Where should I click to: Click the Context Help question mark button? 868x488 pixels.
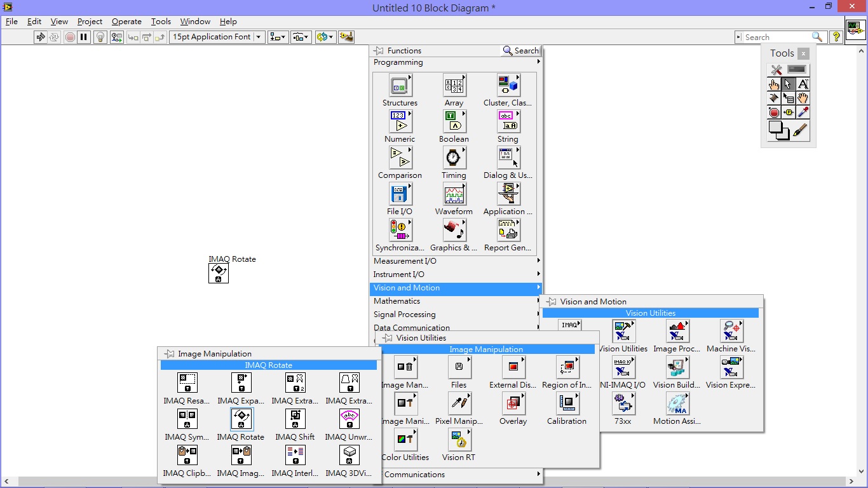tap(837, 37)
